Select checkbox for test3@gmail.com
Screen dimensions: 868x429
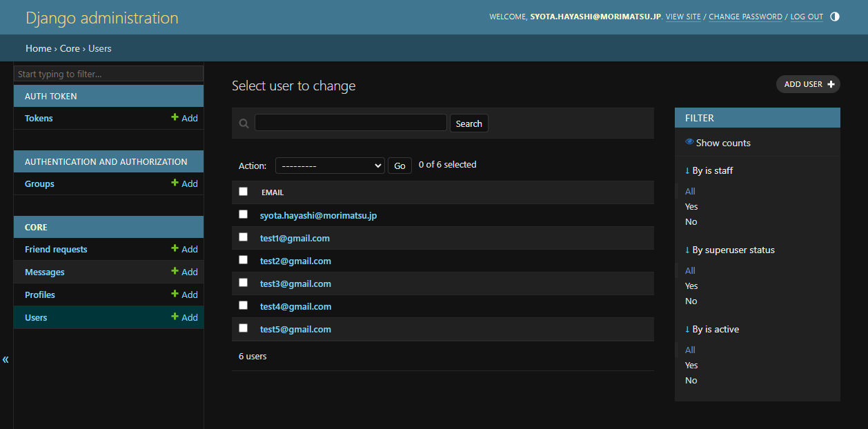click(x=243, y=283)
